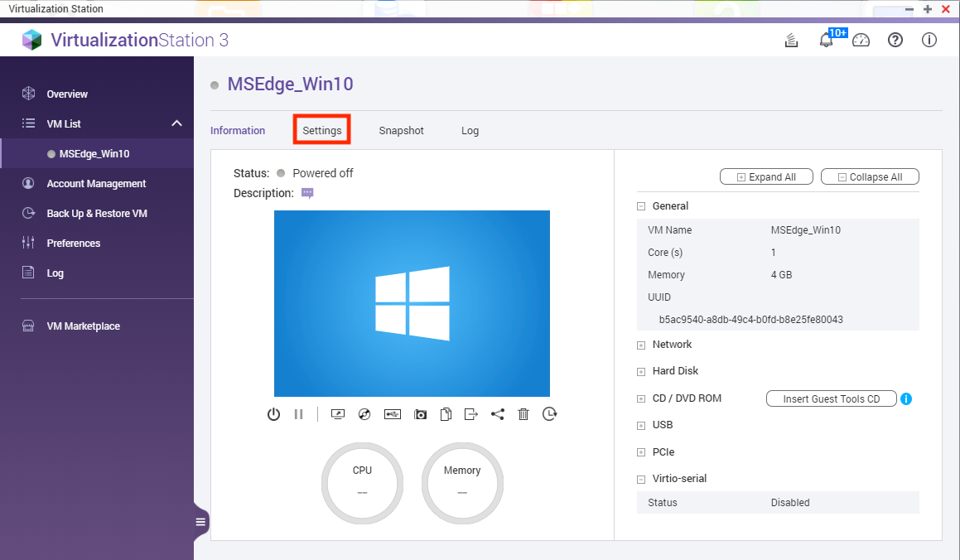Expand the Hard Disk section

click(641, 372)
